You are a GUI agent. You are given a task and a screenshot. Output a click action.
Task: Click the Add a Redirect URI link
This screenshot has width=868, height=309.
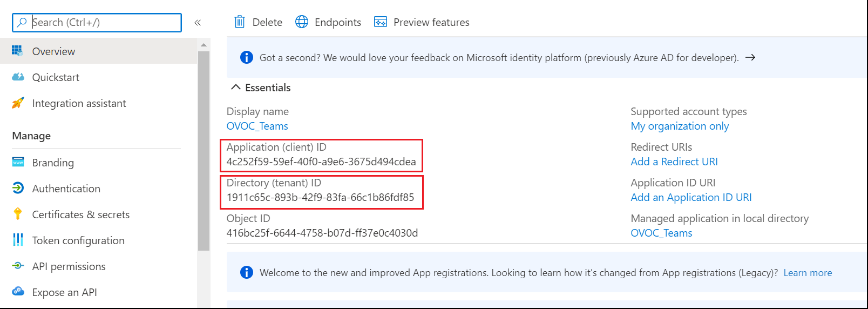(x=674, y=162)
